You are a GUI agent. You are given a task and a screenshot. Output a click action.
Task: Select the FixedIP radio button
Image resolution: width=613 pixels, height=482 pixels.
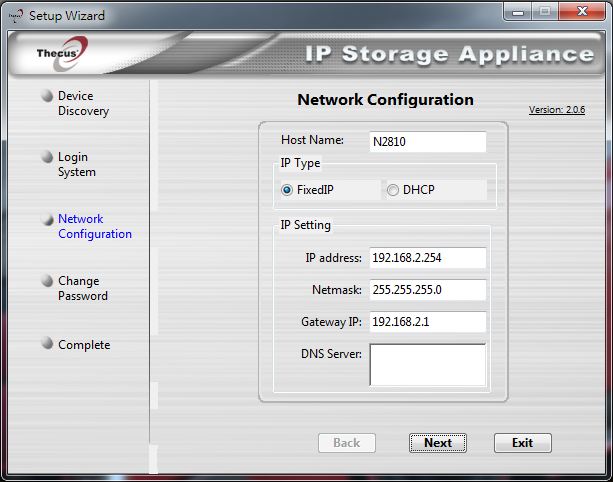pos(287,190)
